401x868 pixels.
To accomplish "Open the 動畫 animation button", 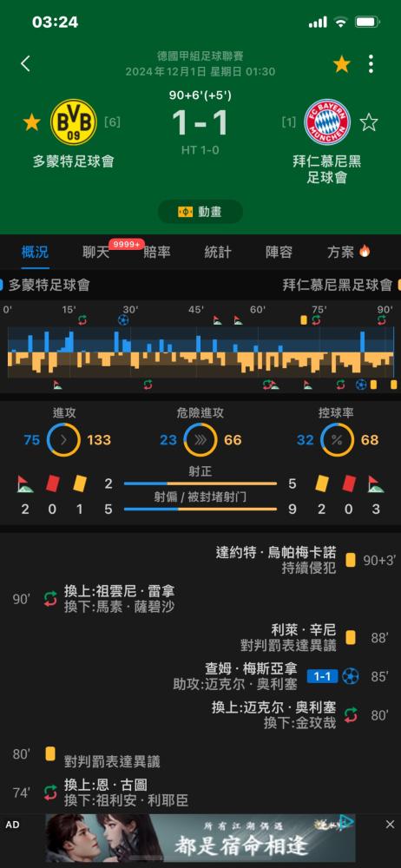I will (200, 212).
